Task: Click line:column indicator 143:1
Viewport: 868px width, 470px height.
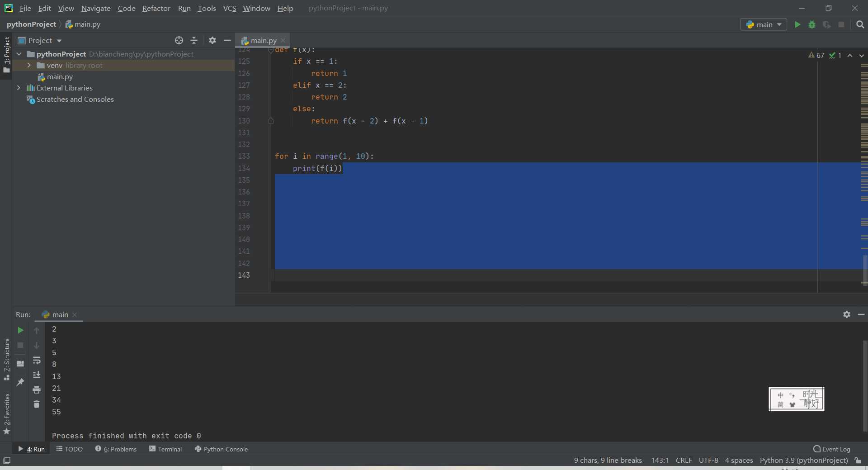Action: [x=660, y=461]
